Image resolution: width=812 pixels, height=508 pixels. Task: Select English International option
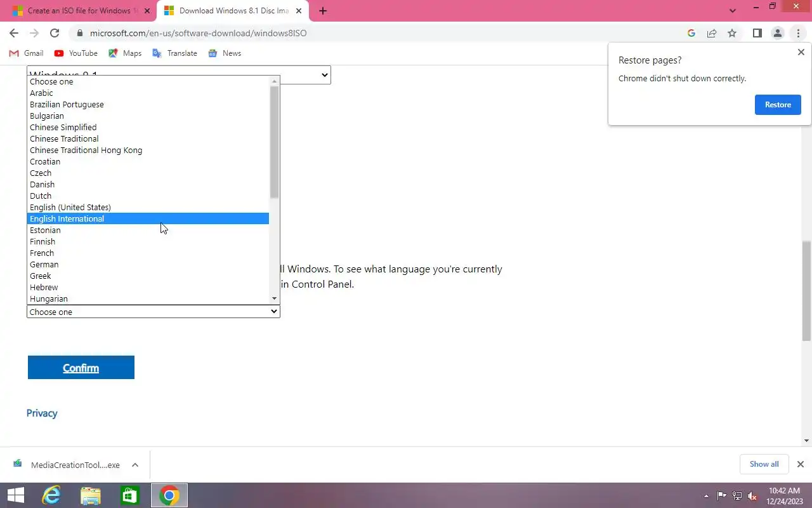[148, 218]
